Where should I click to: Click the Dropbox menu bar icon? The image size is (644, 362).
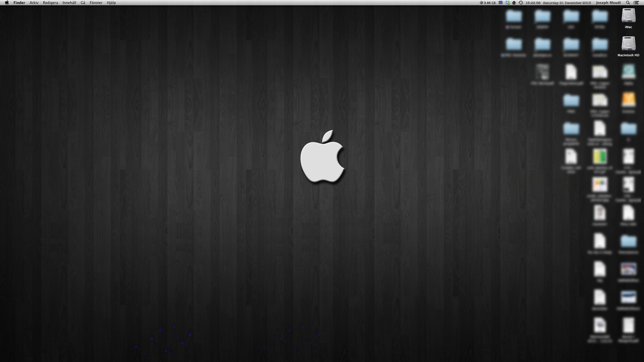pyautogui.click(x=508, y=3)
